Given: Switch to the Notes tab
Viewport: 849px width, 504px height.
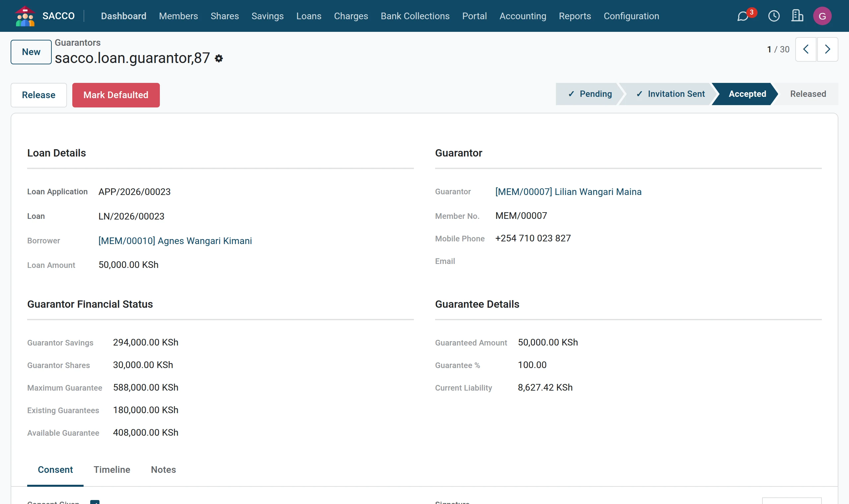Looking at the screenshot, I should [x=163, y=470].
